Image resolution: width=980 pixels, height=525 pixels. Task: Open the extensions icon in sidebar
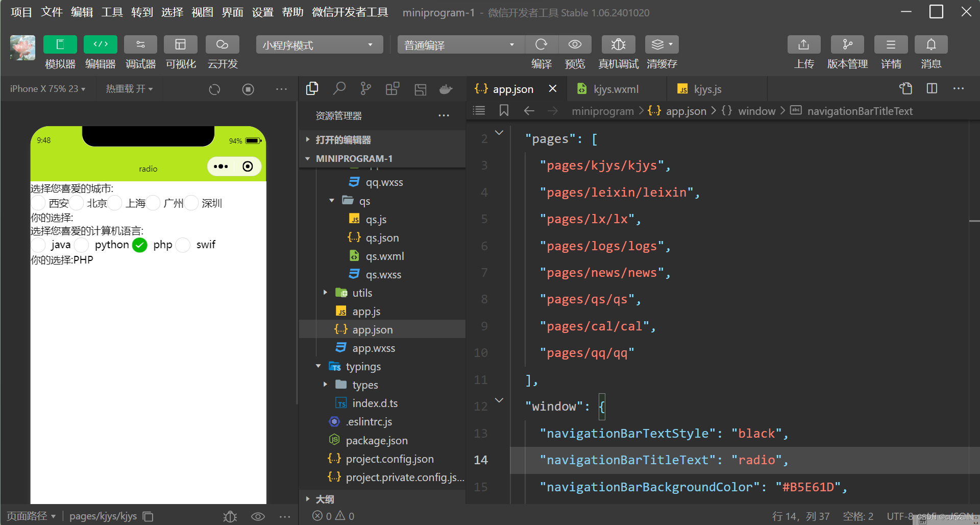click(393, 89)
